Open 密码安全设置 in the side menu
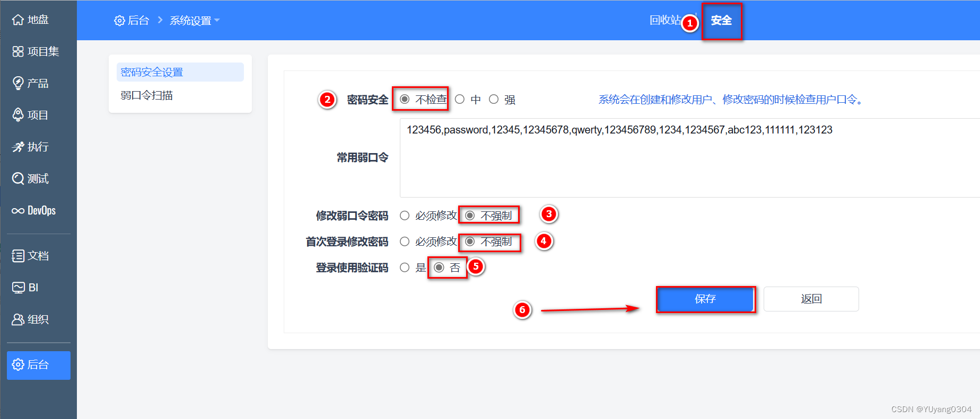 point(180,72)
